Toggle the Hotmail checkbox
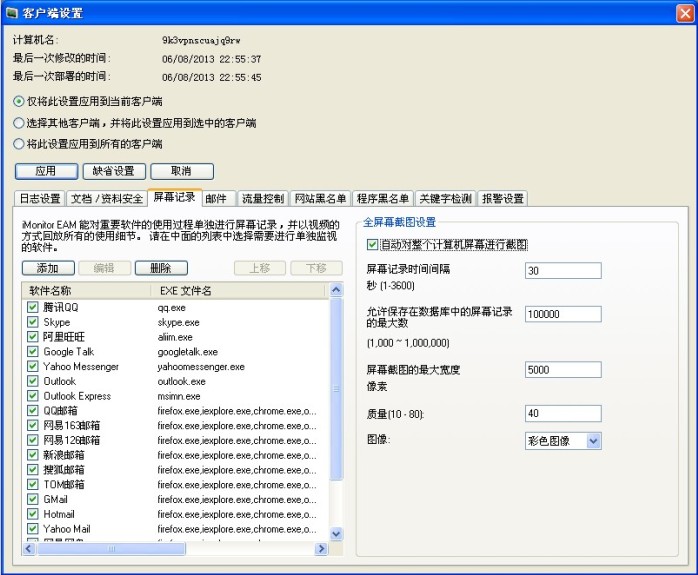 (x=32, y=514)
